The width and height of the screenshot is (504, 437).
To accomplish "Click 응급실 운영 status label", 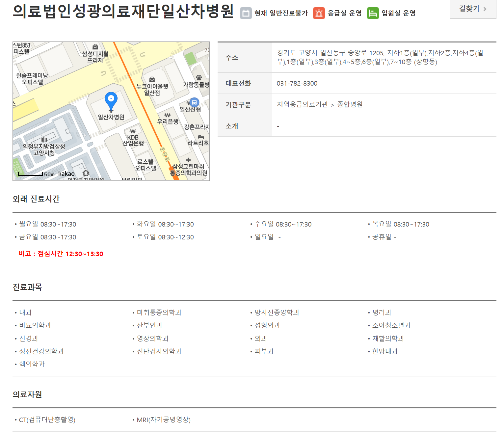I will pyautogui.click(x=345, y=13).
